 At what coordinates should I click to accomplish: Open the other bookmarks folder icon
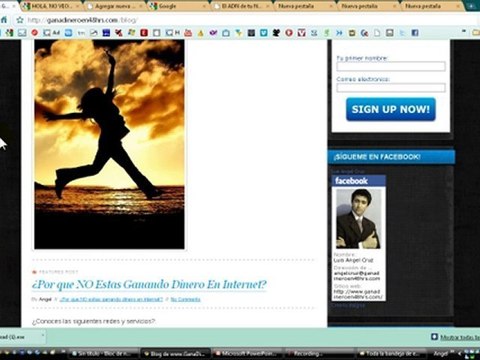click(x=476, y=33)
